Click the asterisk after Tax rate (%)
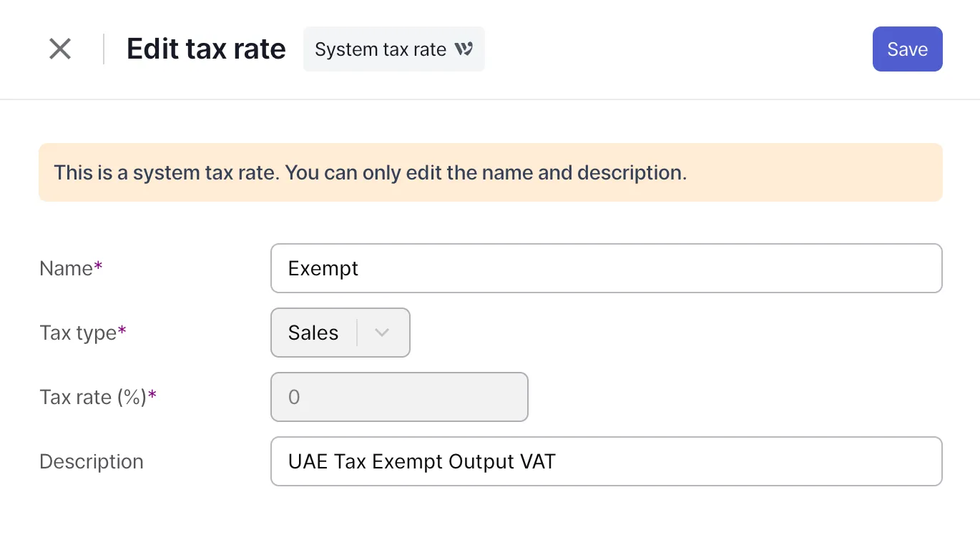Image resolution: width=980 pixels, height=555 pixels. tap(152, 395)
